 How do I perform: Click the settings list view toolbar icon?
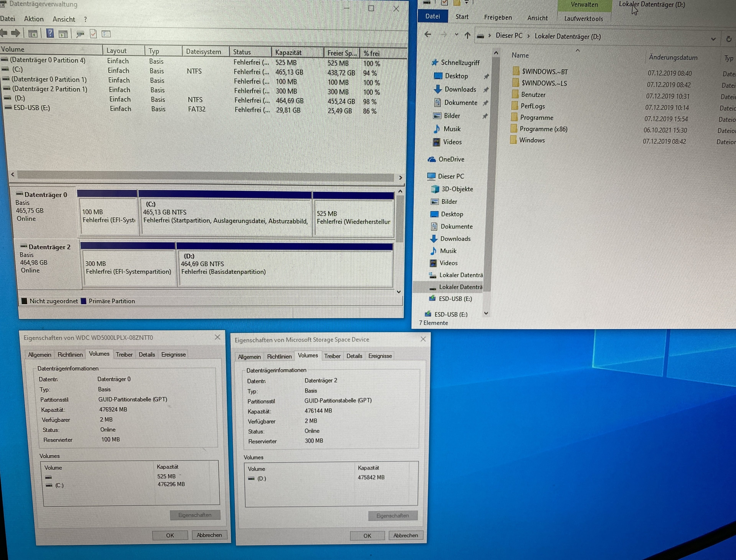(106, 34)
